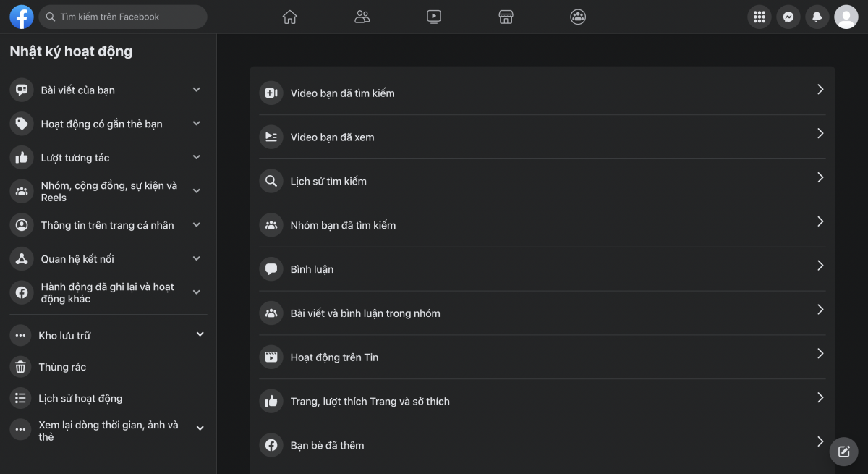Open the Facebook Home icon

point(290,17)
